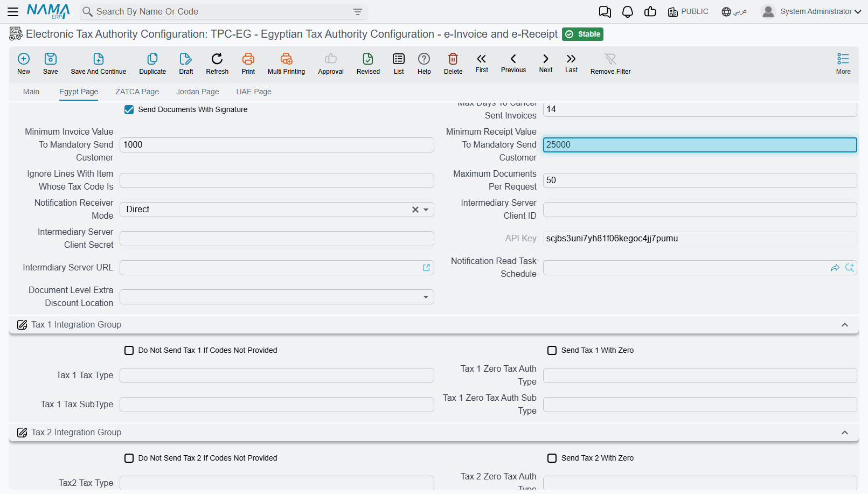Switch language to Arabic
The image size is (868, 494).
point(734,12)
